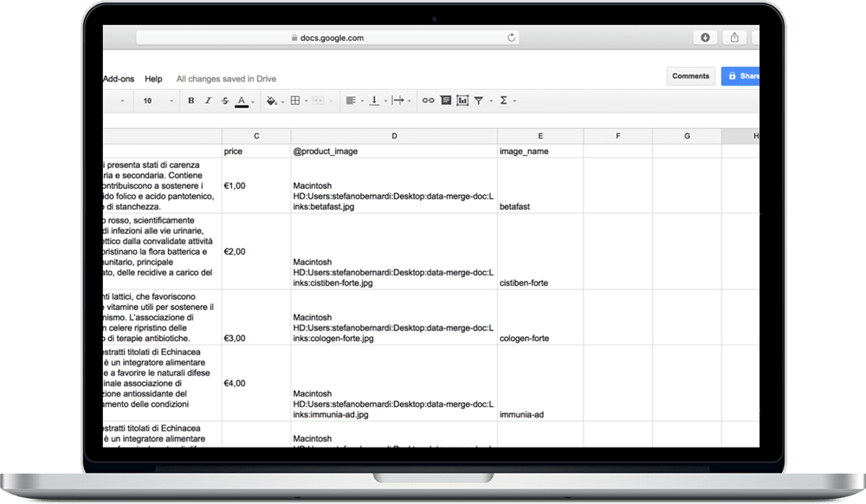The image size is (866, 504).
Task: Select the betafast.jpg path cell
Action: click(x=394, y=186)
